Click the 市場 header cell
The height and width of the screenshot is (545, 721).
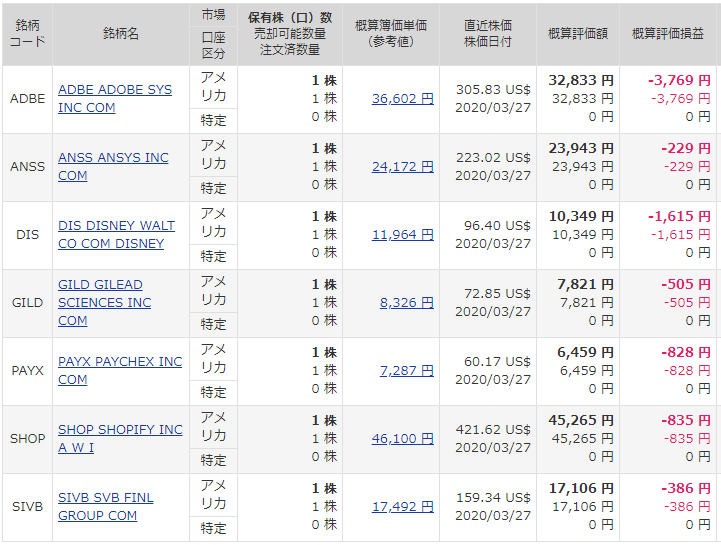click(x=213, y=15)
